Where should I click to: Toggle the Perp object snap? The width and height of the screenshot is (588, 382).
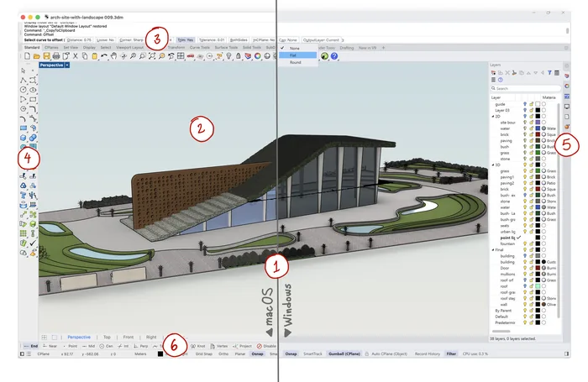click(141, 346)
